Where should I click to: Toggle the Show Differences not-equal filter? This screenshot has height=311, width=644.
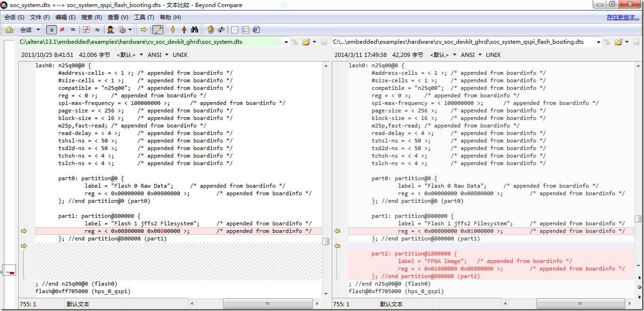point(62,30)
